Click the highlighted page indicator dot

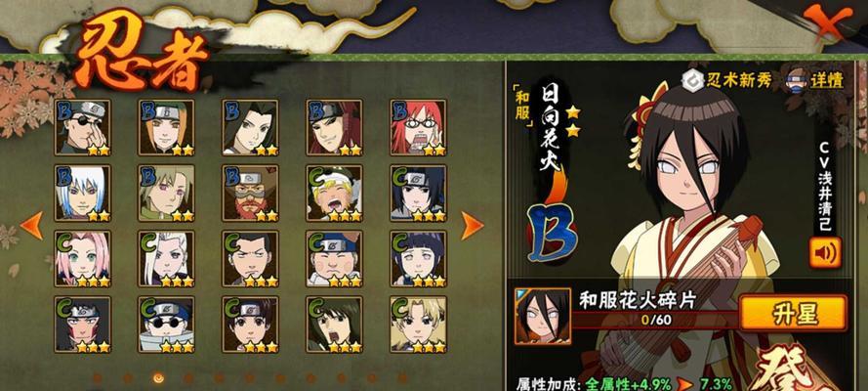(158, 378)
